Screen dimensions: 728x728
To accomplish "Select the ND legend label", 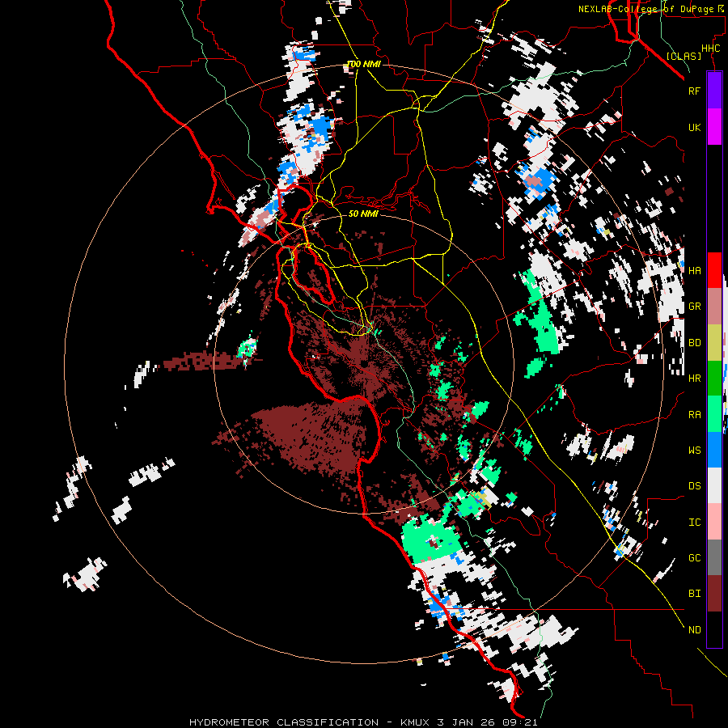I will 694,629.
